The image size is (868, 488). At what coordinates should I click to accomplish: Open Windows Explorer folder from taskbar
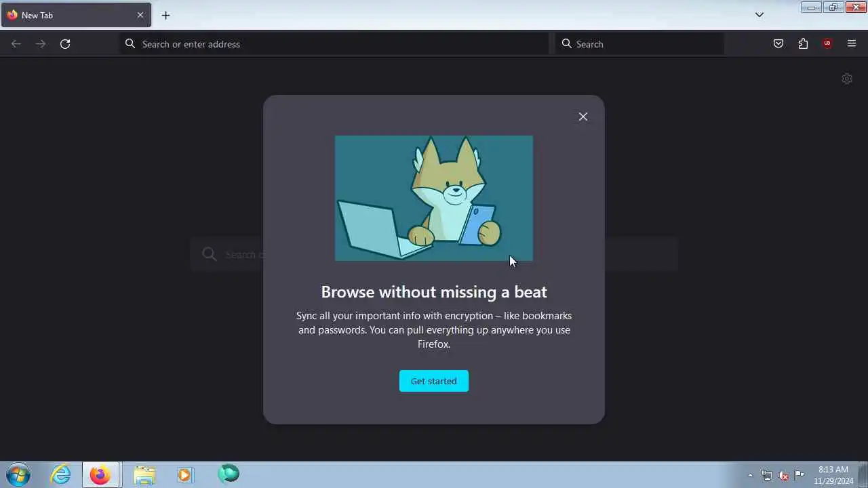tap(144, 474)
